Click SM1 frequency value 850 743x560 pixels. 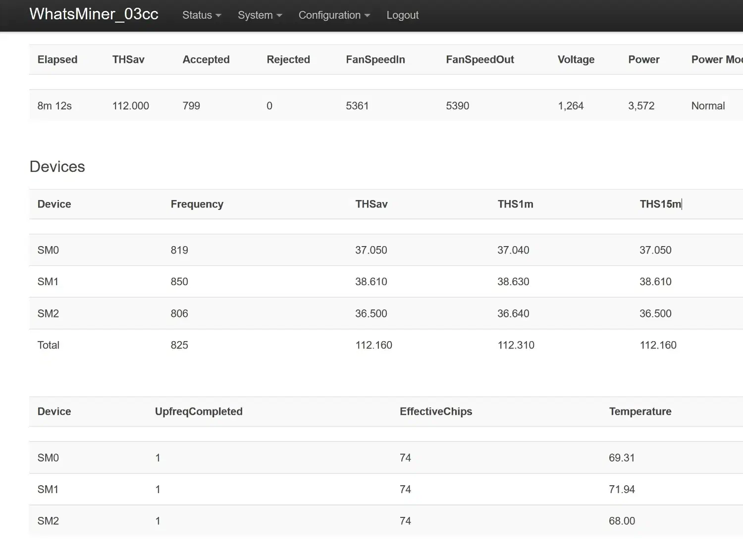[179, 282]
